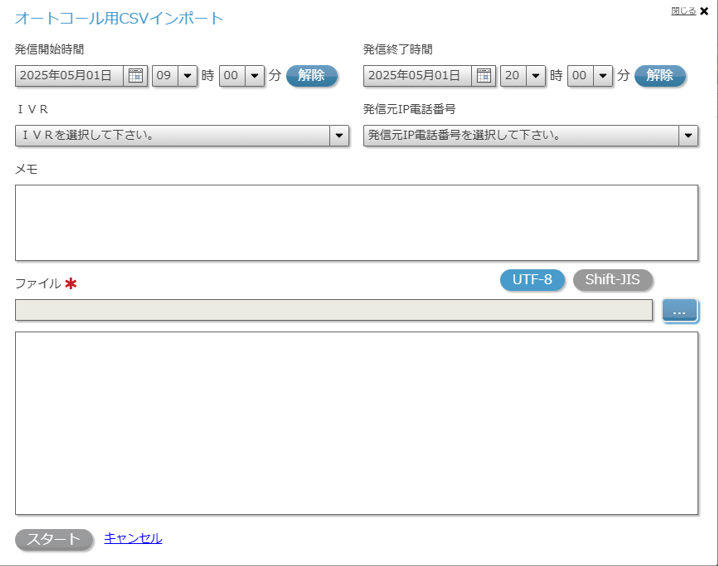Open the end date calendar picker
This screenshot has height=566, width=718.
coord(484,76)
